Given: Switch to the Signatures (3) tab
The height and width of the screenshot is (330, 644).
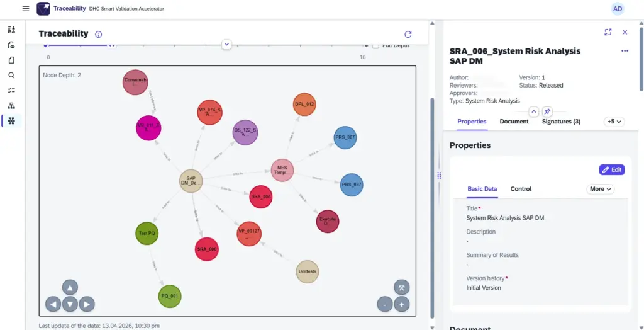Looking at the screenshot, I should point(561,122).
